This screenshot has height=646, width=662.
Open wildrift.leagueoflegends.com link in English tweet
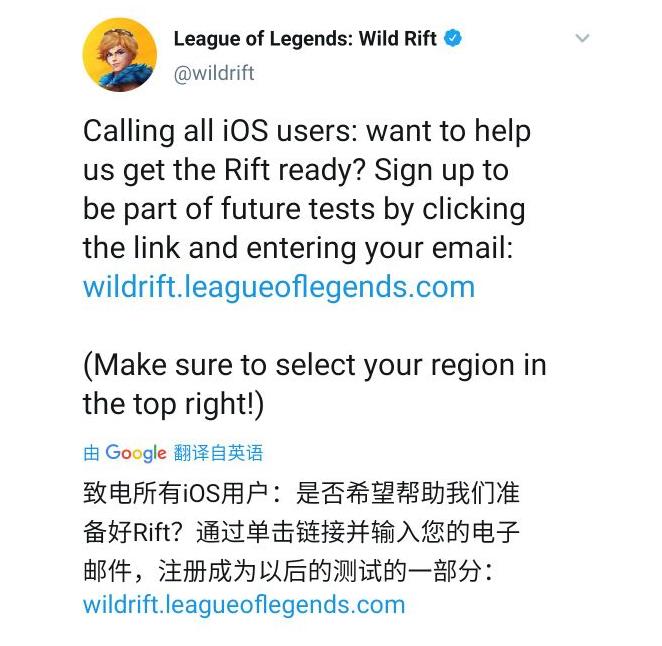coord(279,287)
